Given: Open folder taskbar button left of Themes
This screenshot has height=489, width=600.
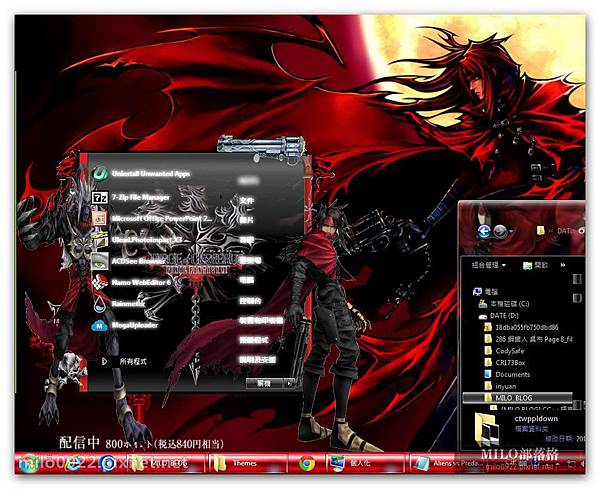Looking at the screenshot, I should [165, 463].
